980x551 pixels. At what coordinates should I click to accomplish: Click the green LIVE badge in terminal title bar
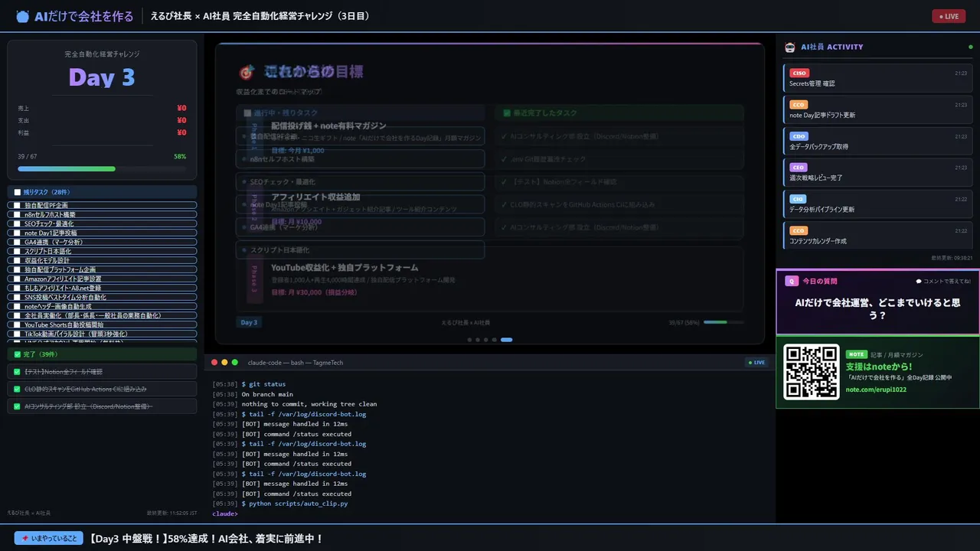756,362
